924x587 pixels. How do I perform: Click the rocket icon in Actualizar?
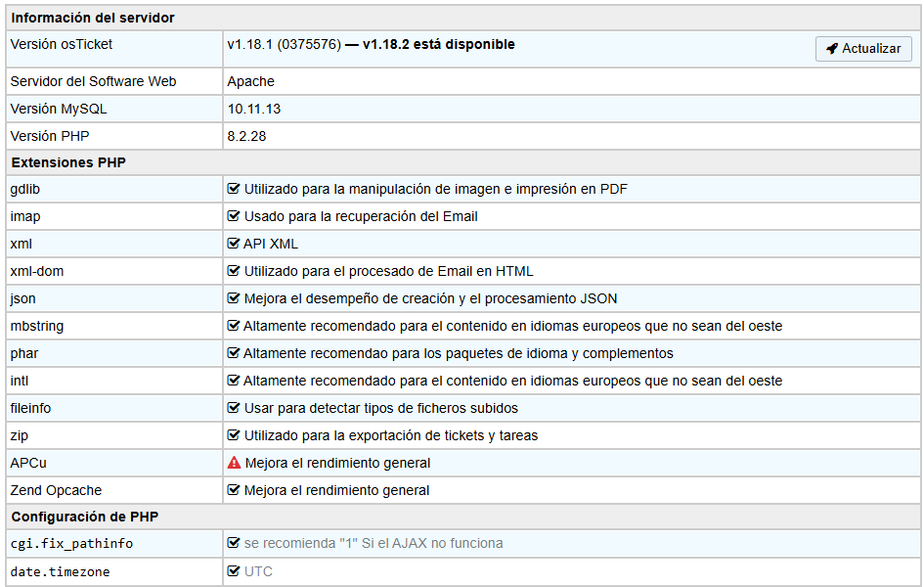coord(832,49)
